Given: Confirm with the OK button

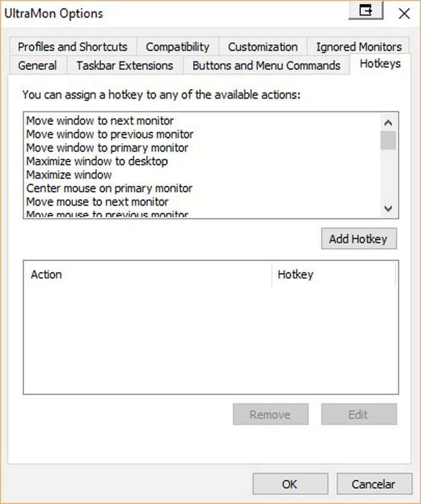Looking at the screenshot, I should [x=290, y=484].
